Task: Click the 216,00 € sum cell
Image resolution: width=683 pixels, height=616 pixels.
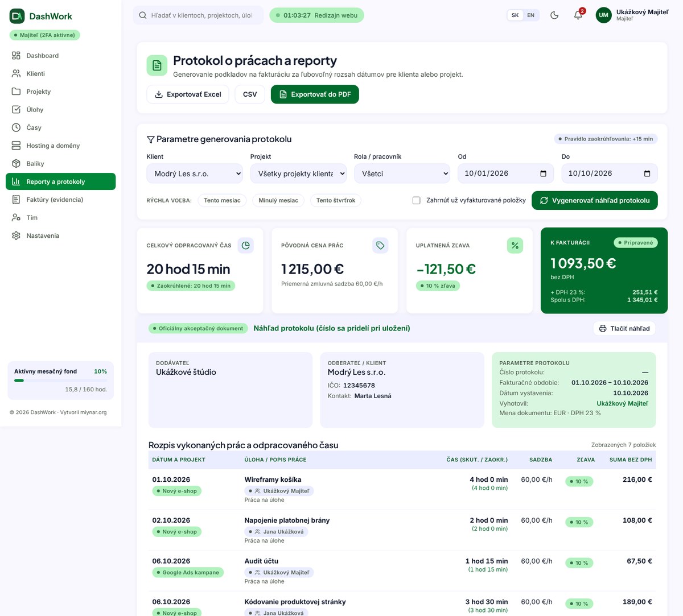Action: pos(637,479)
